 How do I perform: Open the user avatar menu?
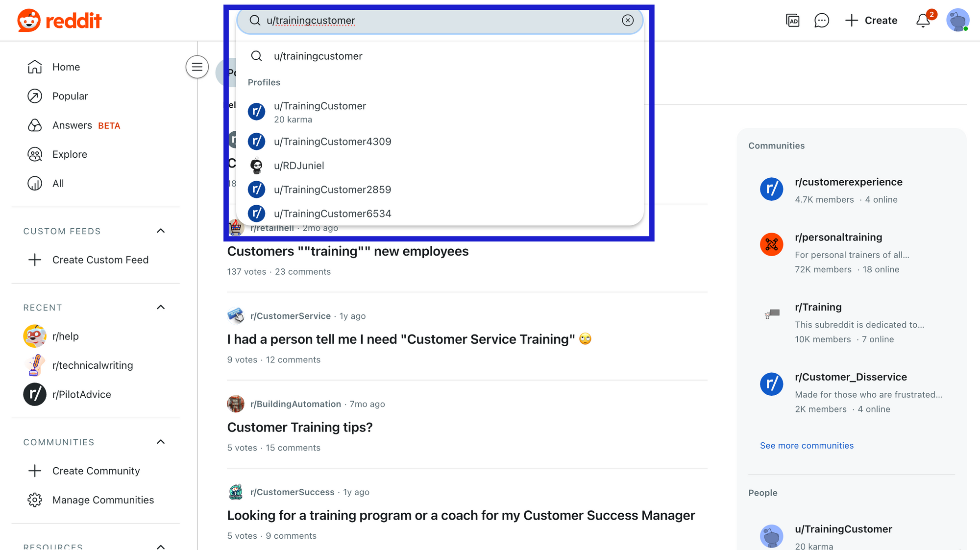[957, 21]
